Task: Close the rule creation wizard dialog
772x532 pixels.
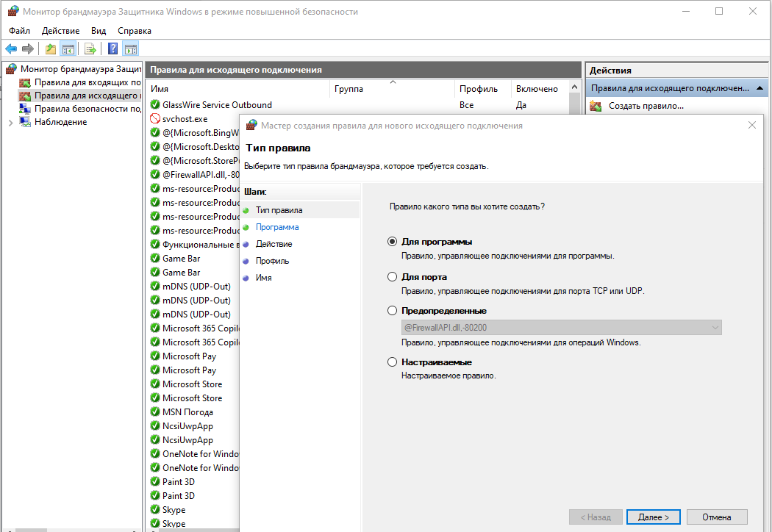Action: (x=752, y=125)
